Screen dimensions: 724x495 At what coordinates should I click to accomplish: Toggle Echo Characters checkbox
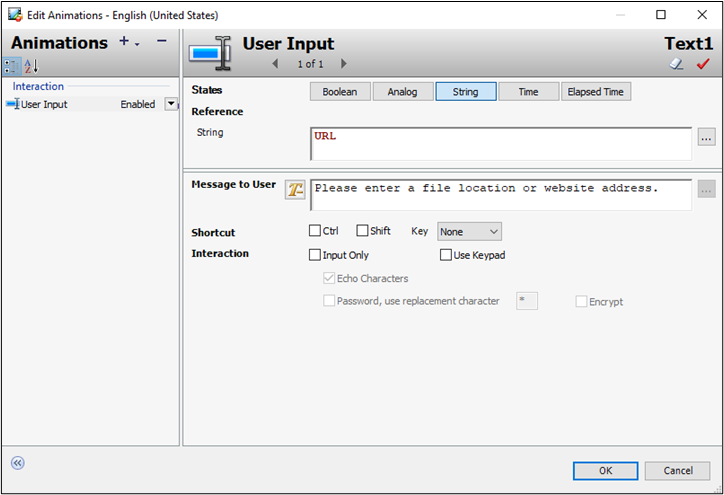click(x=329, y=278)
